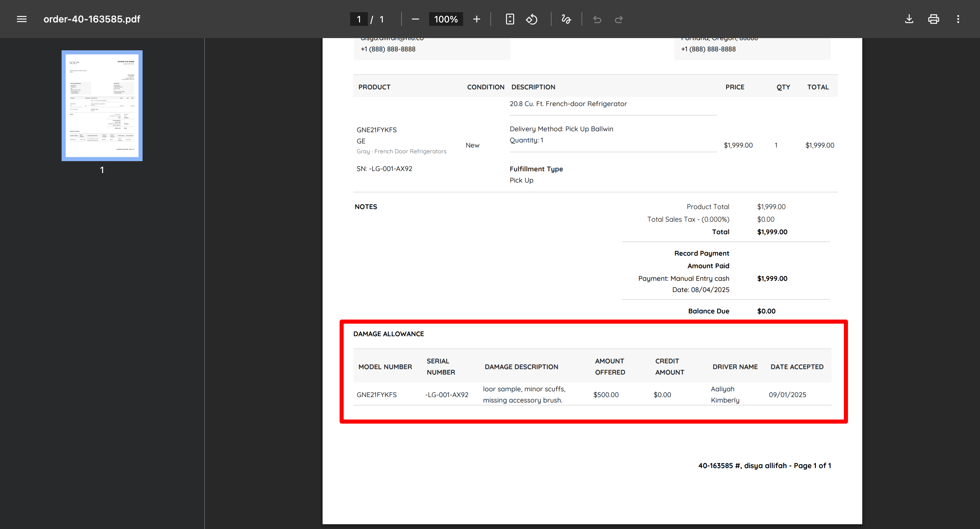Click the Balance Due label
Viewport: 980px width, 529px height.
(708, 311)
